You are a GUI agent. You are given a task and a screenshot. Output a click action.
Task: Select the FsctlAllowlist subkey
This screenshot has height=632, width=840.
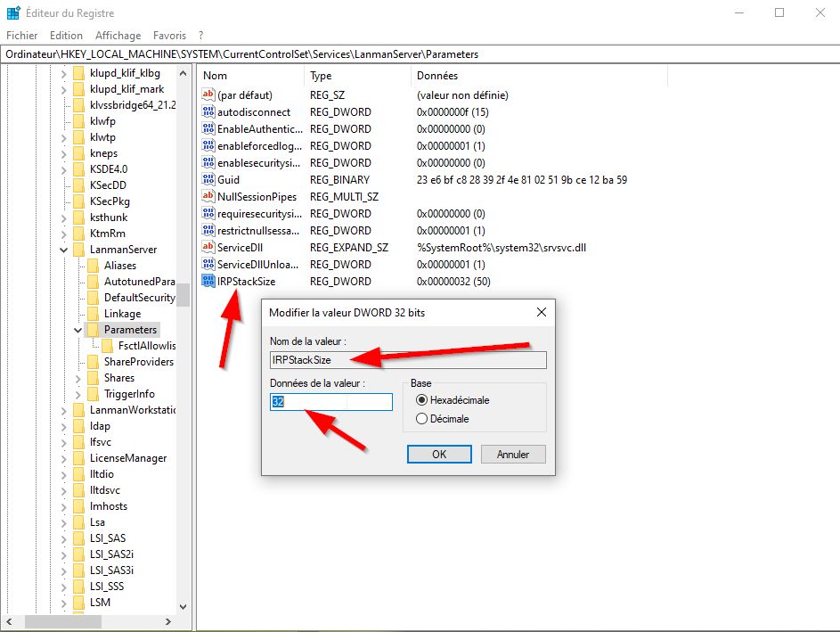pos(147,346)
